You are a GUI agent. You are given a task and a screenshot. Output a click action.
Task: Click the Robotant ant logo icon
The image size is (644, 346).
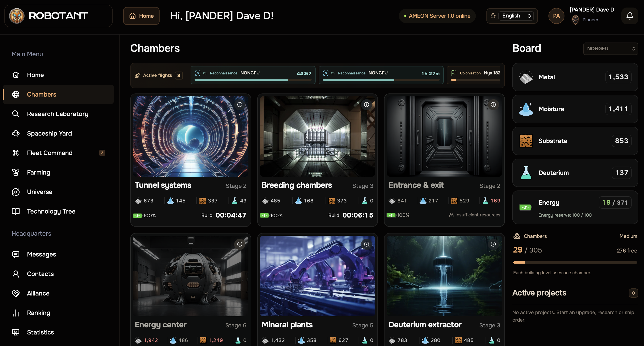pos(17,16)
